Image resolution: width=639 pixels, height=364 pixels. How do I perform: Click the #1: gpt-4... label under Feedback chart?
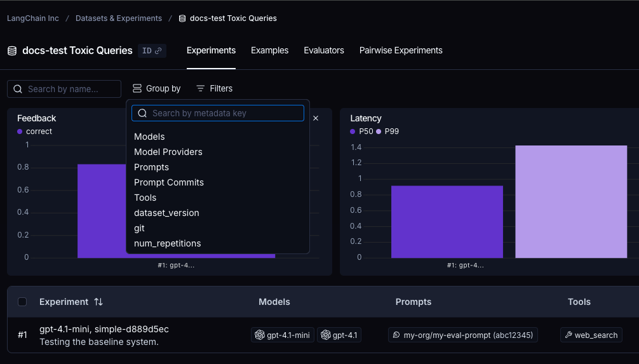click(176, 265)
